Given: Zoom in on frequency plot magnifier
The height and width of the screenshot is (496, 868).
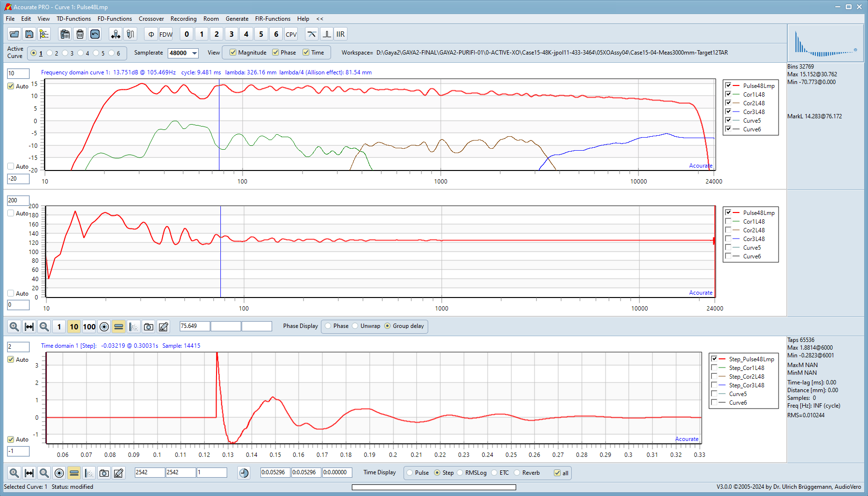Looking at the screenshot, I should point(14,327).
